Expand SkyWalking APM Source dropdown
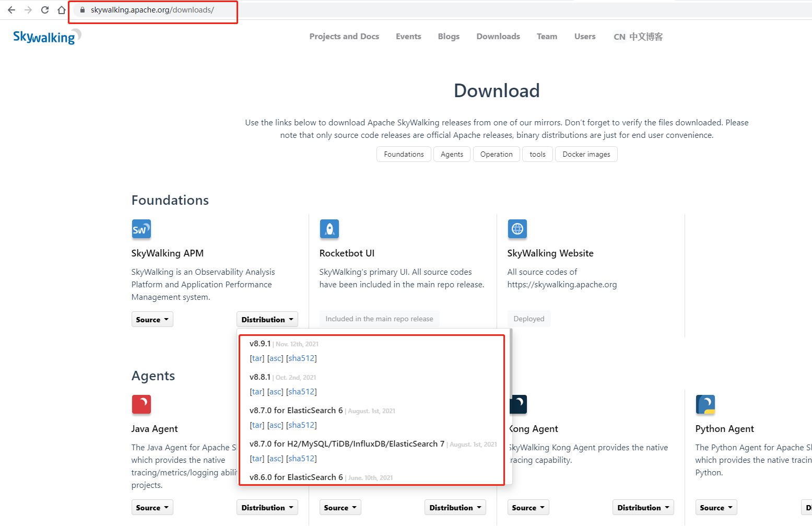Viewport: 812px width, 526px height. pyautogui.click(x=152, y=320)
